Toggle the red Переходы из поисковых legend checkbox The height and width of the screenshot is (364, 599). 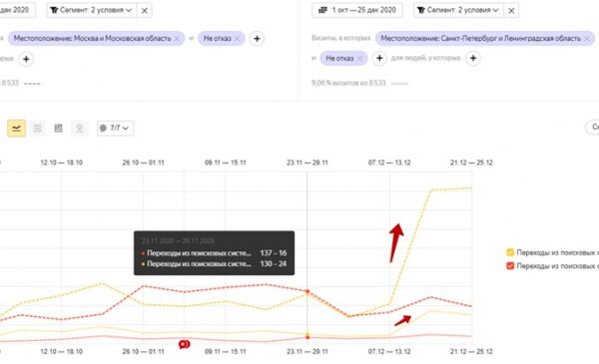tap(510, 265)
